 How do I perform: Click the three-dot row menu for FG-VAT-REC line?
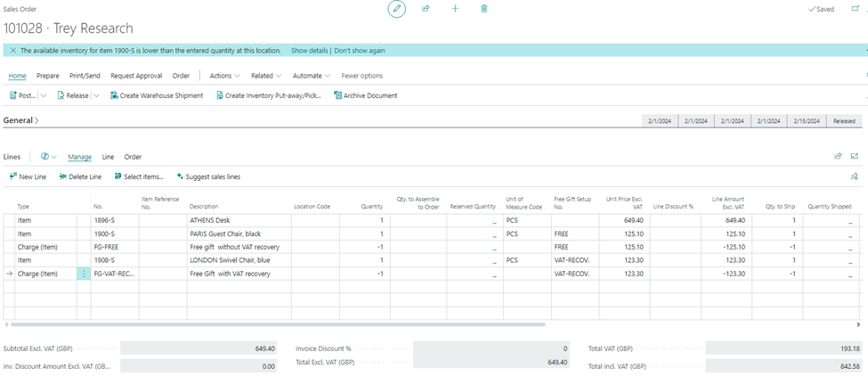coord(84,274)
